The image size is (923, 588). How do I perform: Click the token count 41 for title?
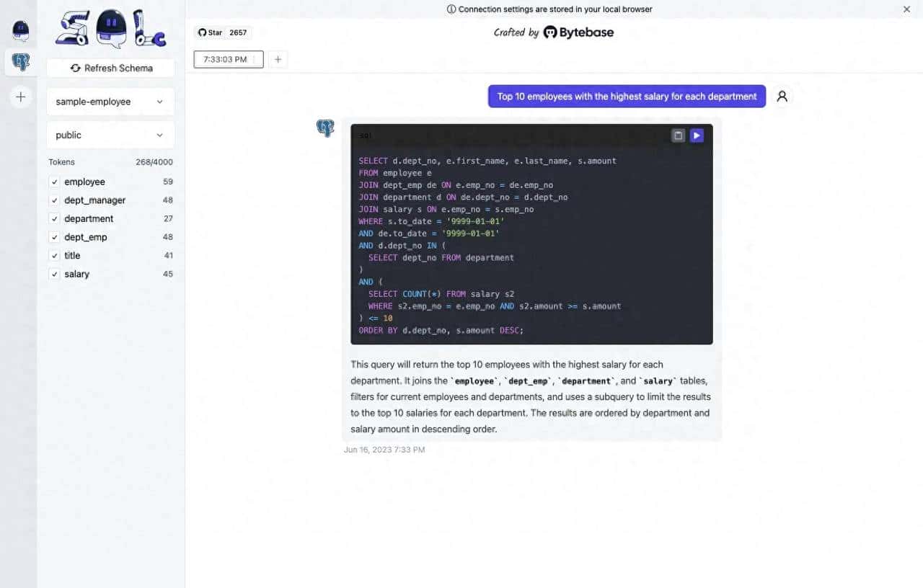click(x=168, y=256)
